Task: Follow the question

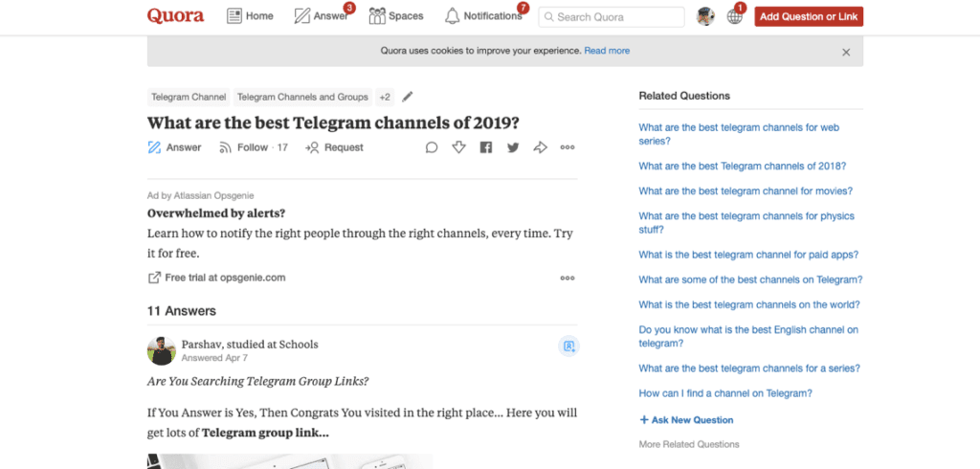Action: (253, 147)
